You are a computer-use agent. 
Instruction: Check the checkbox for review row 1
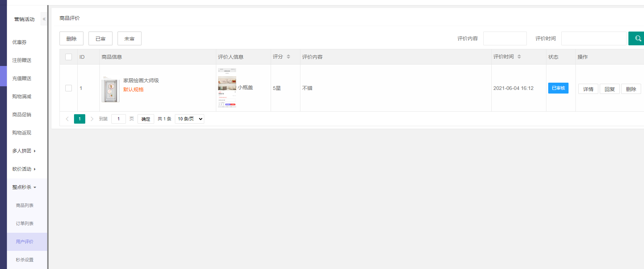69,88
